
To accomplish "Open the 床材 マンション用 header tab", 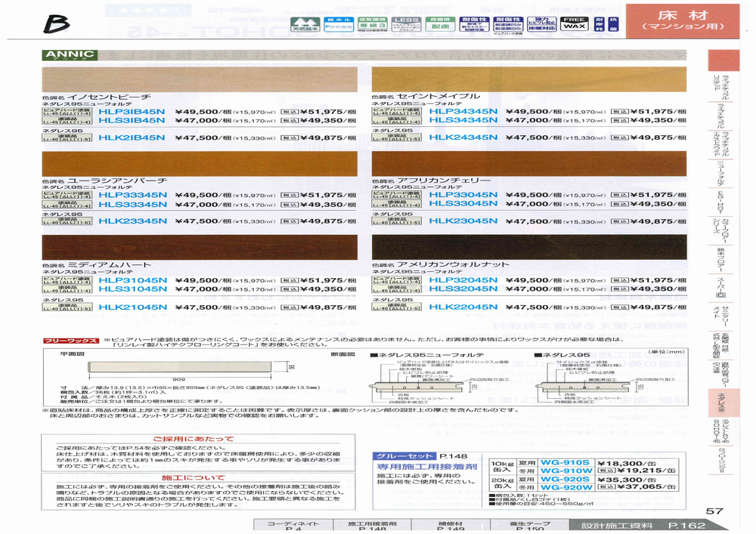I will 683,21.
